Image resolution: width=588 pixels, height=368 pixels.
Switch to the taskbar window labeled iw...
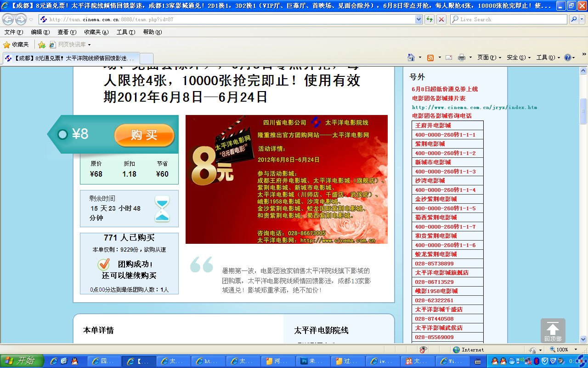click(x=383, y=361)
